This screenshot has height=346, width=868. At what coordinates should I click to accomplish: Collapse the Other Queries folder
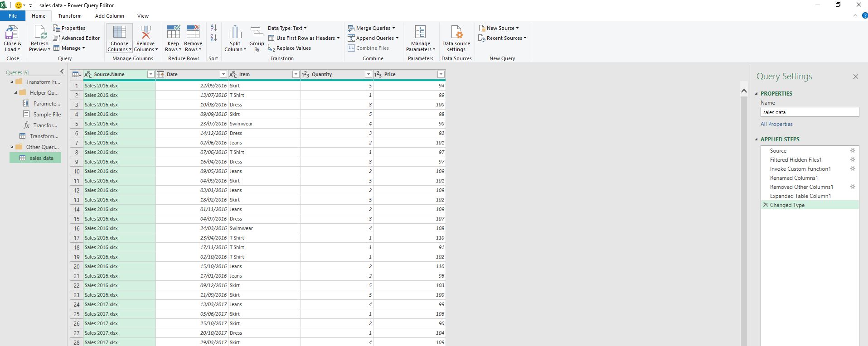(12, 147)
